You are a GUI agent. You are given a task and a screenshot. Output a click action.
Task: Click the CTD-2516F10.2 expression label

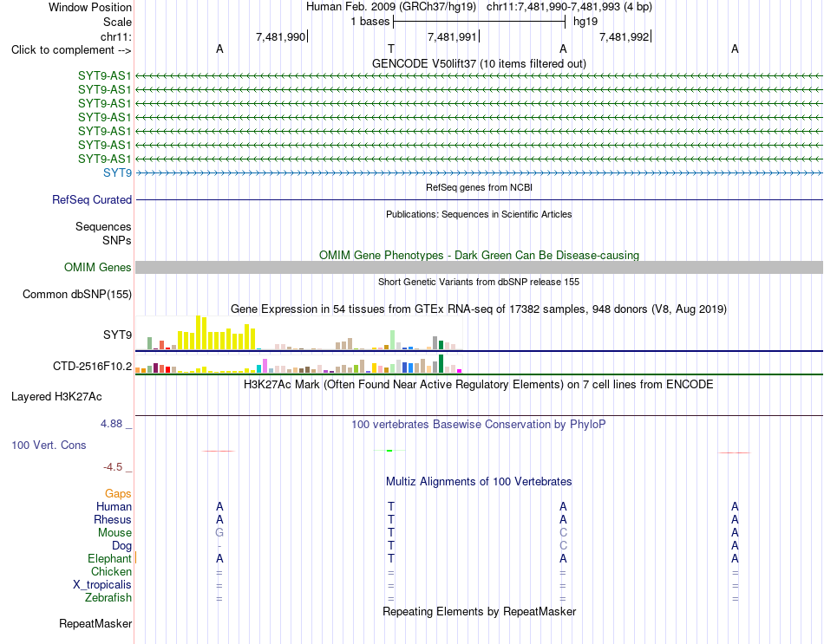[x=93, y=366]
